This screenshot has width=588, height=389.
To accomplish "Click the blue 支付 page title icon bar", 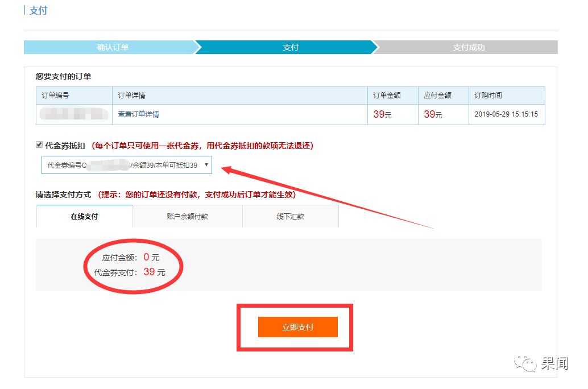I will tap(23, 10).
